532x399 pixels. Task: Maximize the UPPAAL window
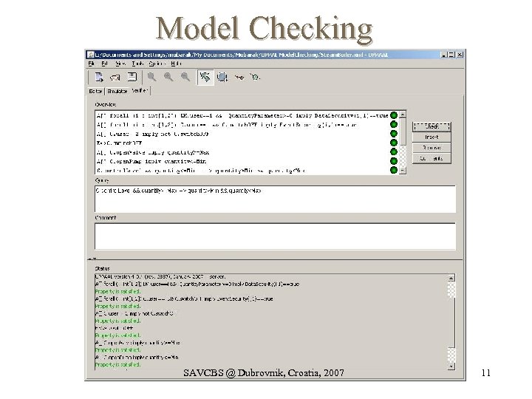[x=451, y=55]
